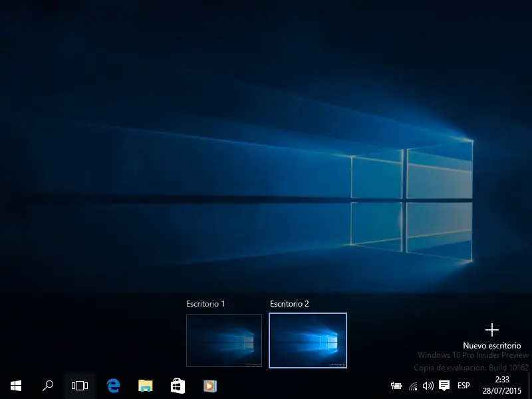Add a desktop with Nuevo escritorio

coord(492,336)
